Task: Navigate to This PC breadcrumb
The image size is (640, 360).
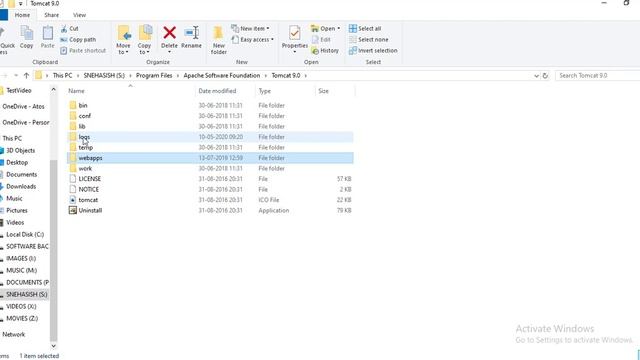Action: coord(62,76)
